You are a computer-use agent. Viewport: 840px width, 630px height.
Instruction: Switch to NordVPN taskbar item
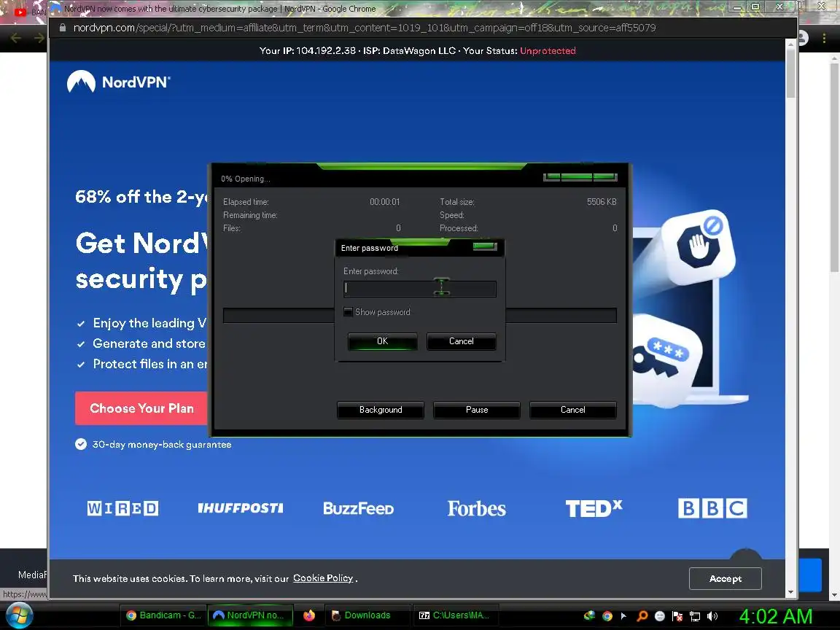click(x=249, y=615)
